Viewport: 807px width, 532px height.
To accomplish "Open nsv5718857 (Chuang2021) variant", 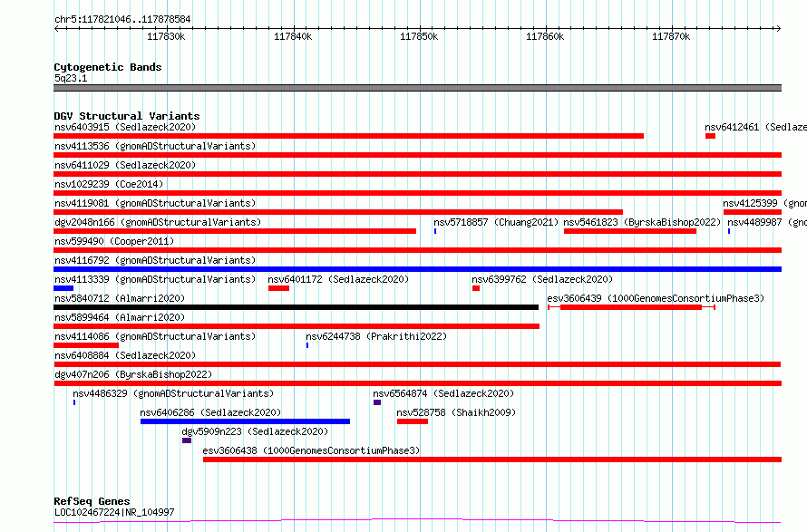I will click(x=496, y=222).
